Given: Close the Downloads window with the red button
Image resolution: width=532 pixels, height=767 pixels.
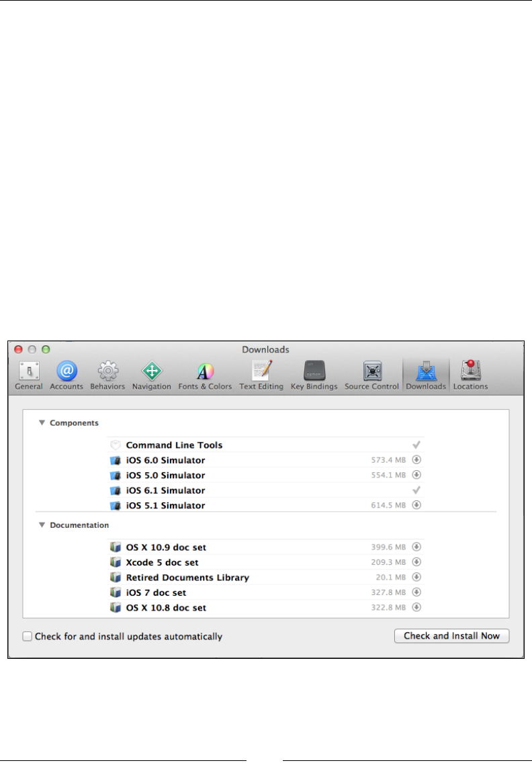Looking at the screenshot, I should pyautogui.click(x=19, y=349).
